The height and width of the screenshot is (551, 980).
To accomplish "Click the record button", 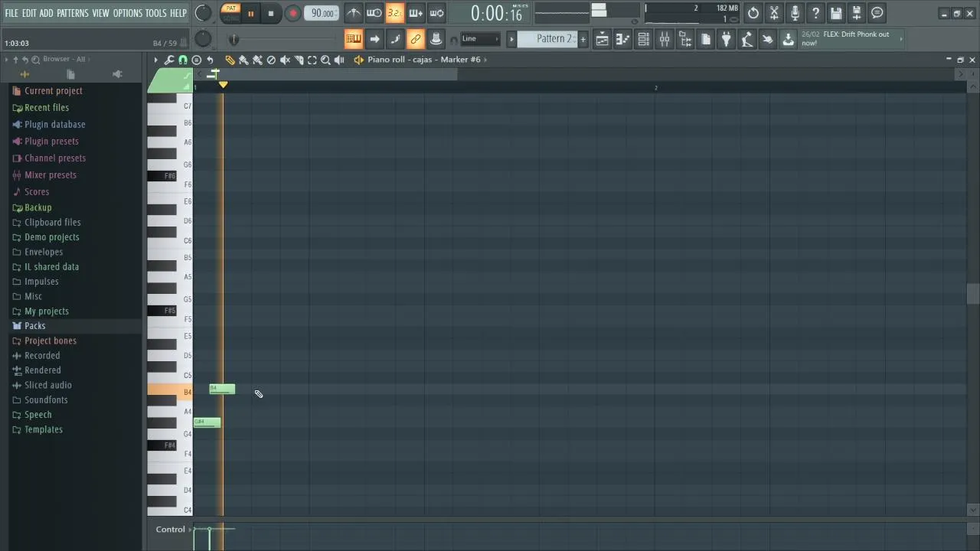I will (292, 13).
